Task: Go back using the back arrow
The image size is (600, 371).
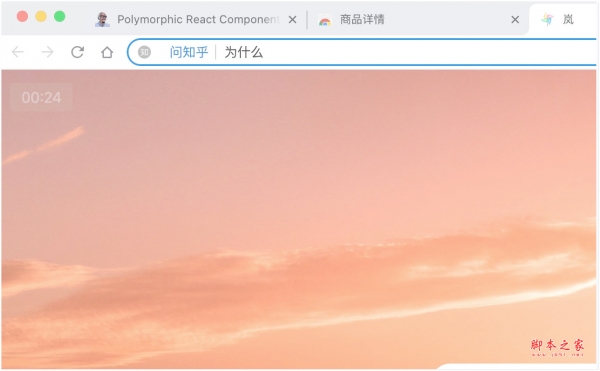Action: coord(18,52)
